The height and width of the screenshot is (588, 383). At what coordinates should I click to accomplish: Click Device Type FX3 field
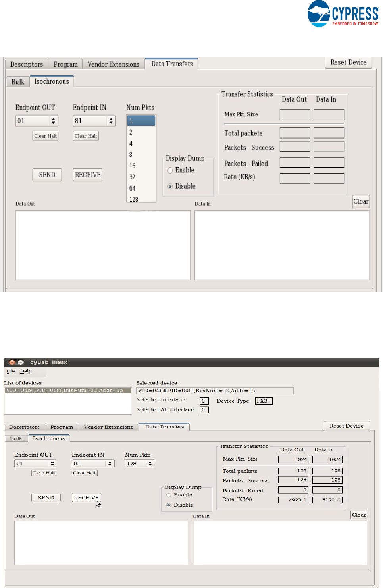click(264, 401)
